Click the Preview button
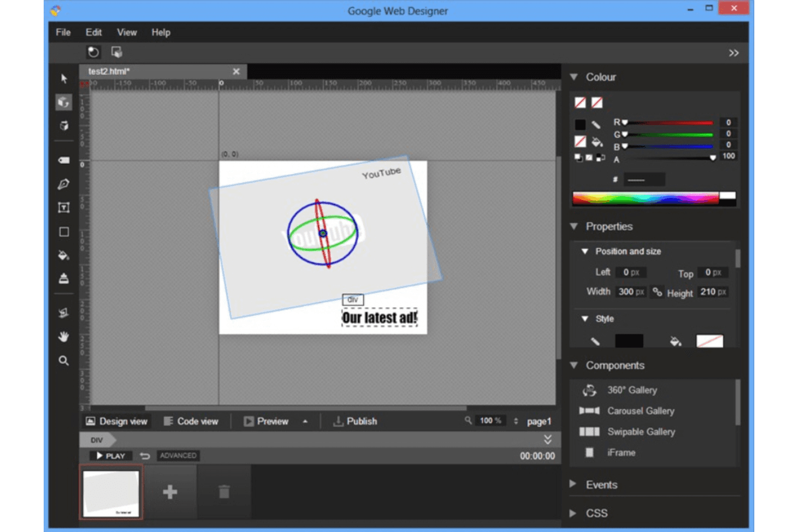The width and height of the screenshot is (798, 532). coord(266,422)
